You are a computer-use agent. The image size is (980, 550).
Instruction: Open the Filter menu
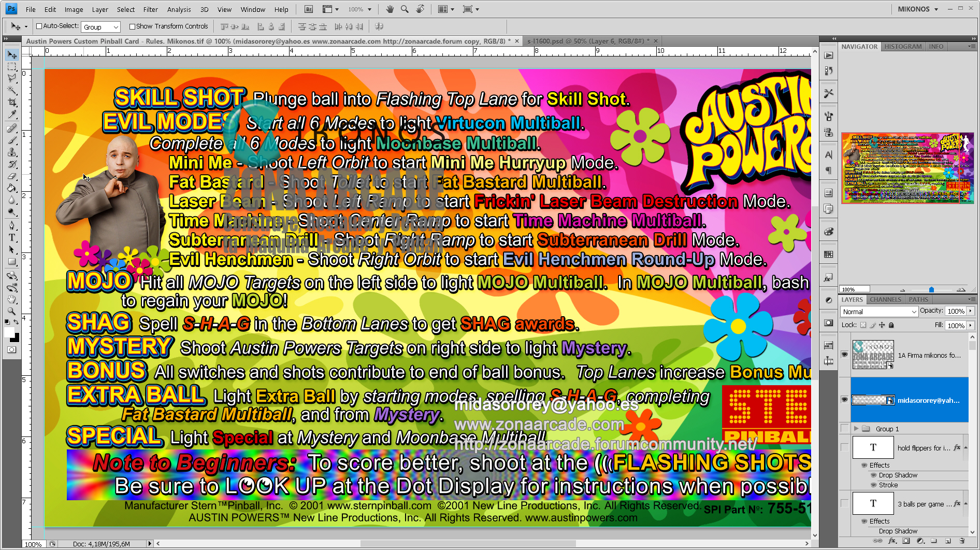150,9
